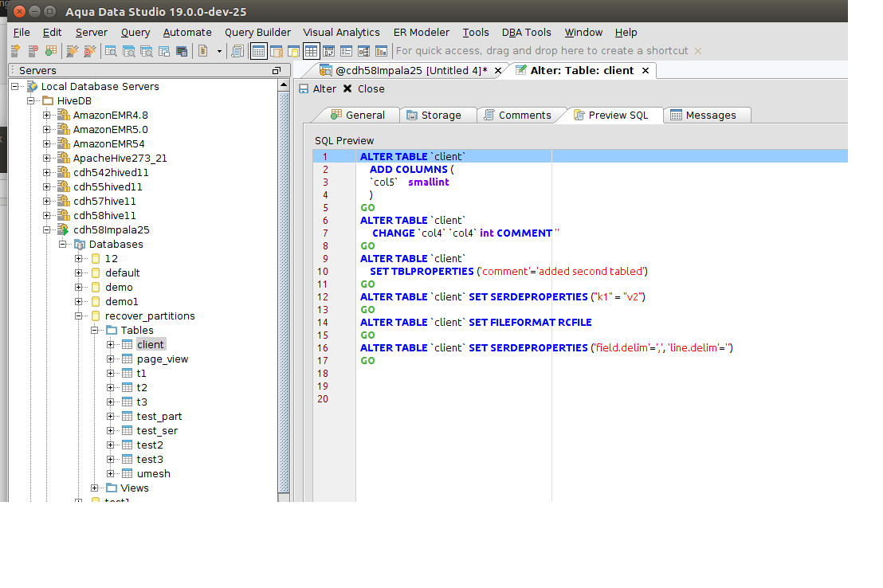Collapse the HiveDB folder
The height and width of the screenshot is (588, 883).
tap(31, 101)
